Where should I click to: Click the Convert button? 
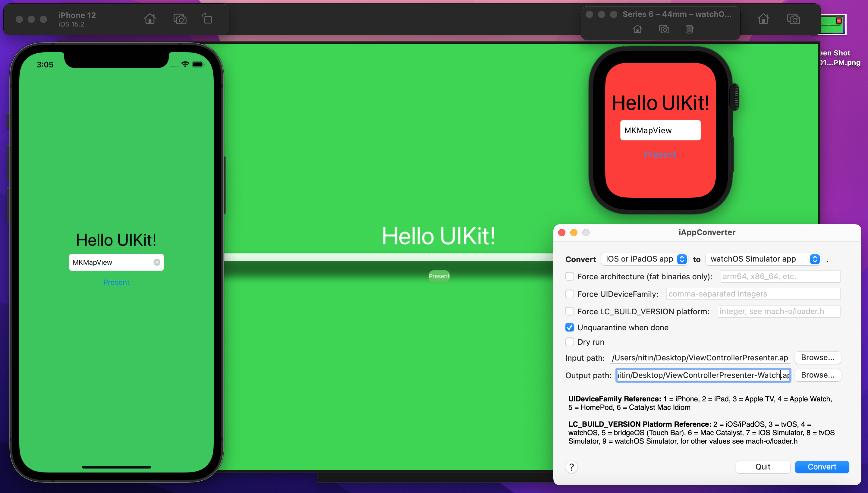coord(822,467)
